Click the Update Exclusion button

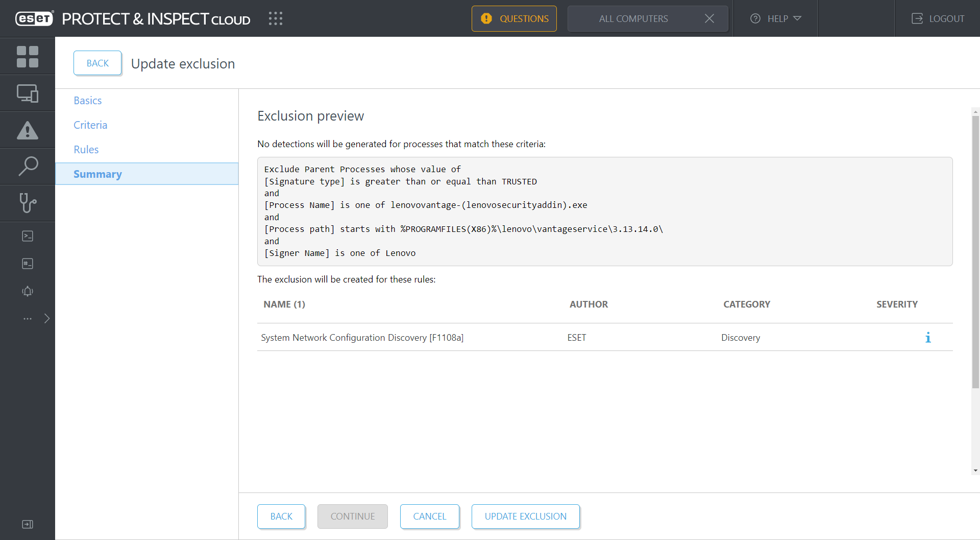click(525, 516)
